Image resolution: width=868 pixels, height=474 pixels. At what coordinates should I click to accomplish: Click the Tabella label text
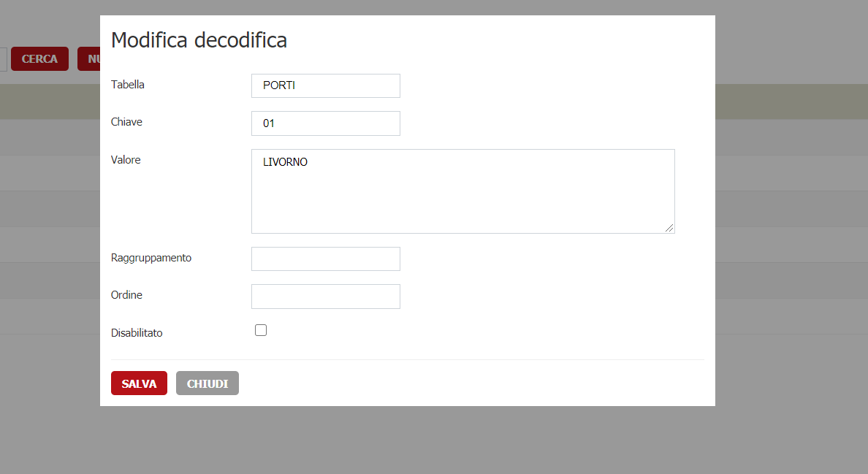128,85
